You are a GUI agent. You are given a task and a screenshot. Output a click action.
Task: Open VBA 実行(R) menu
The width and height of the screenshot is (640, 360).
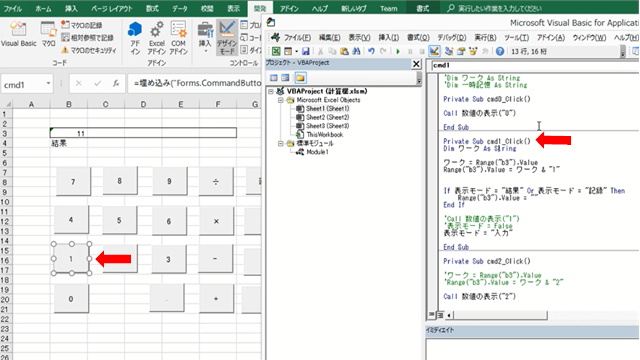tap(485, 38)
